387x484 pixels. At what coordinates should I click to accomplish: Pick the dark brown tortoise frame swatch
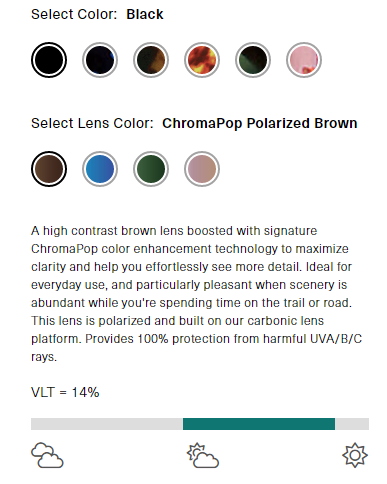point(151,60)
